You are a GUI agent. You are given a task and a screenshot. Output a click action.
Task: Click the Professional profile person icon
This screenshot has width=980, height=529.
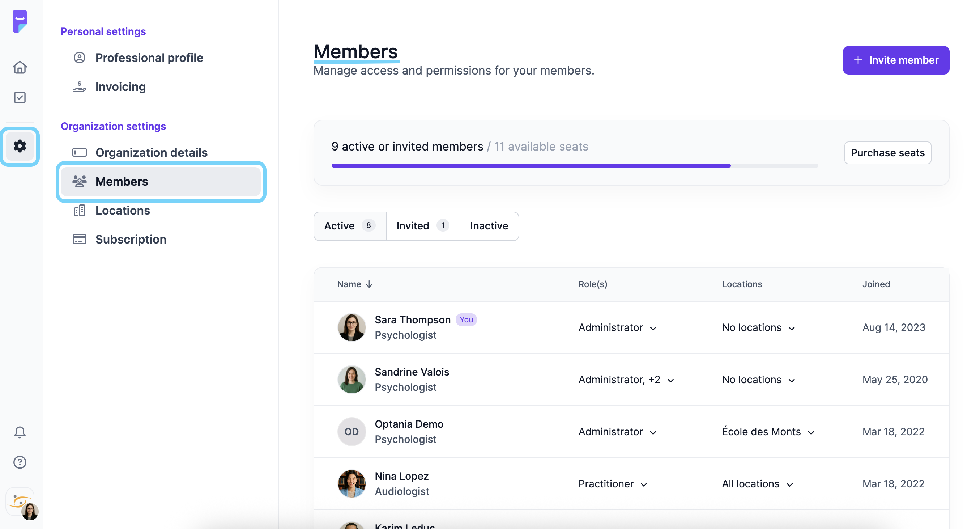[79, 58]
